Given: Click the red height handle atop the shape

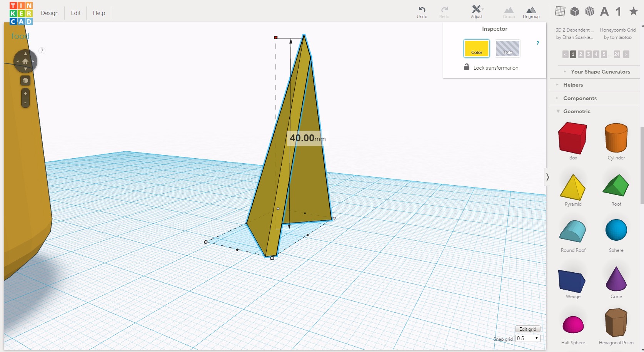Looking at the screenshot, I should pos(275,37).
